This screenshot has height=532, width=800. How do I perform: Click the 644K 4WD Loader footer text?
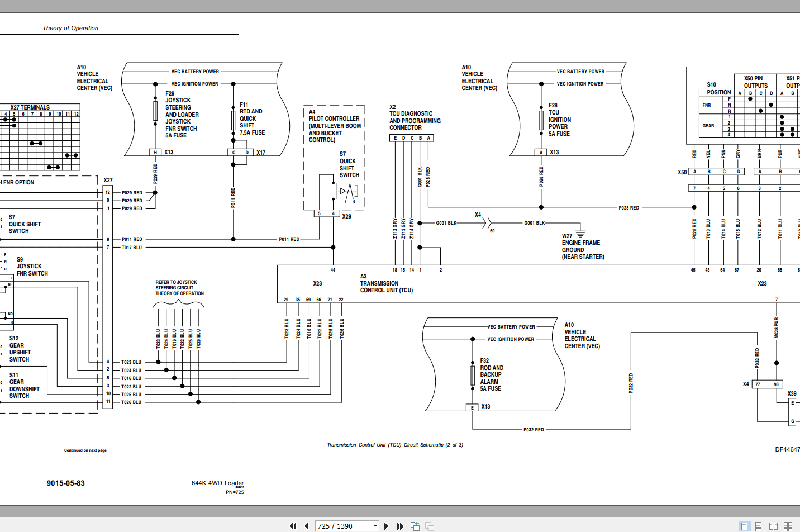217,483
